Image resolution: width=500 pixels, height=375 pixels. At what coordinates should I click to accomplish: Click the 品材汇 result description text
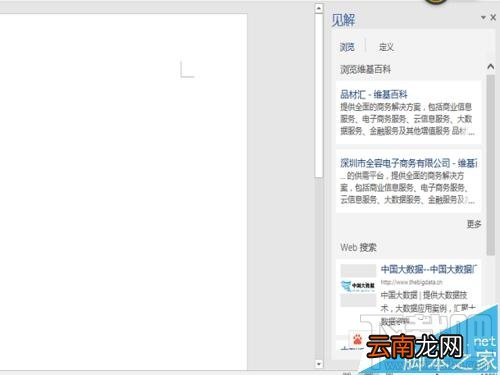tap(407, 119)
